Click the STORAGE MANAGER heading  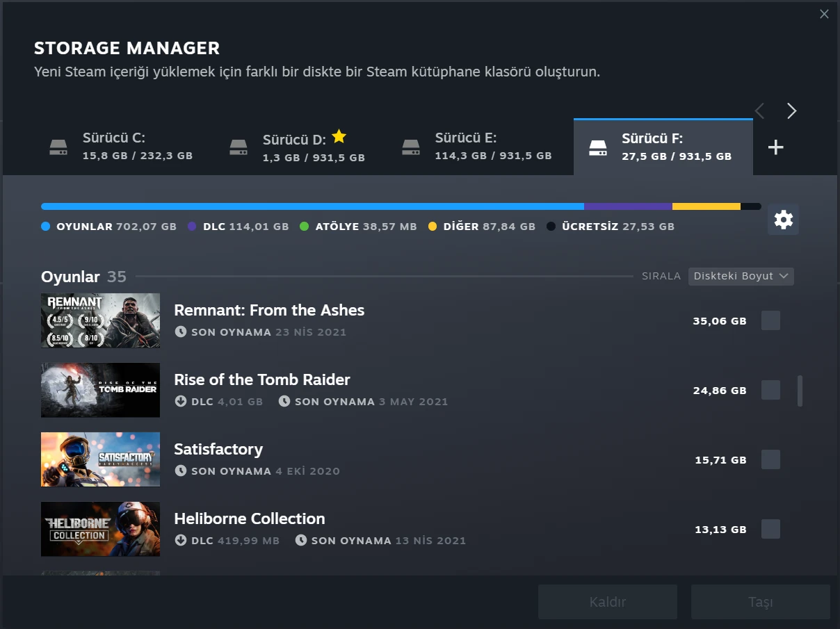pos(127,48)
